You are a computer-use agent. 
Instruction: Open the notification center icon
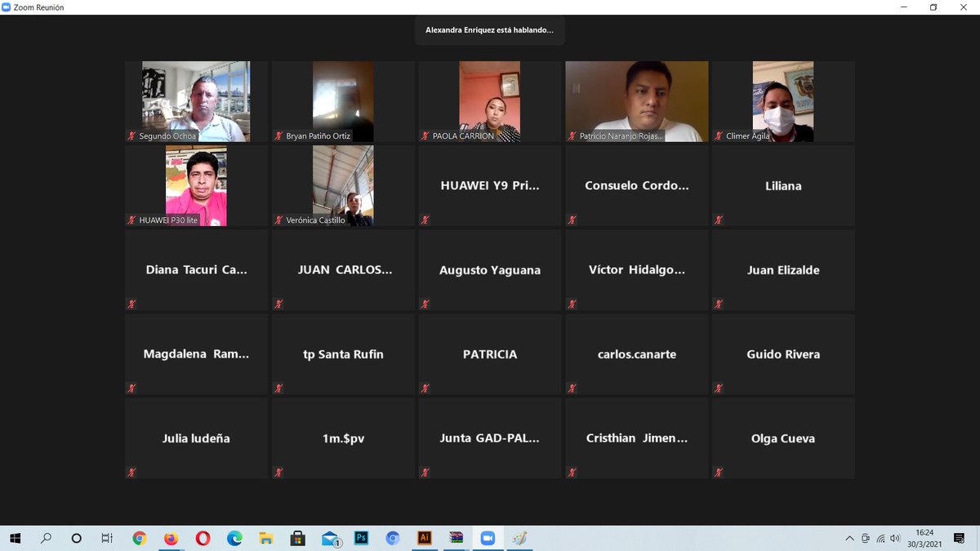pyautogui.click(x=960, y=538)
